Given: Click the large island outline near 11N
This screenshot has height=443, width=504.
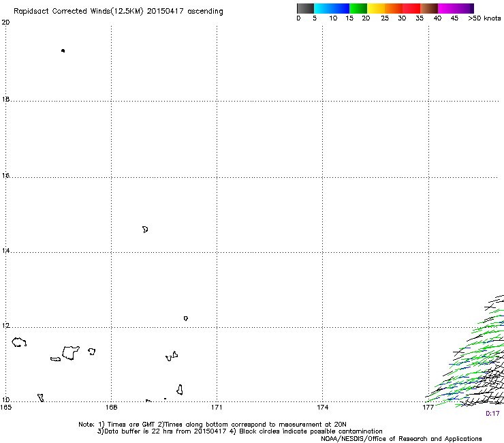Looking at the screenshot, I should pyautogui.click(x=71, y=353).
